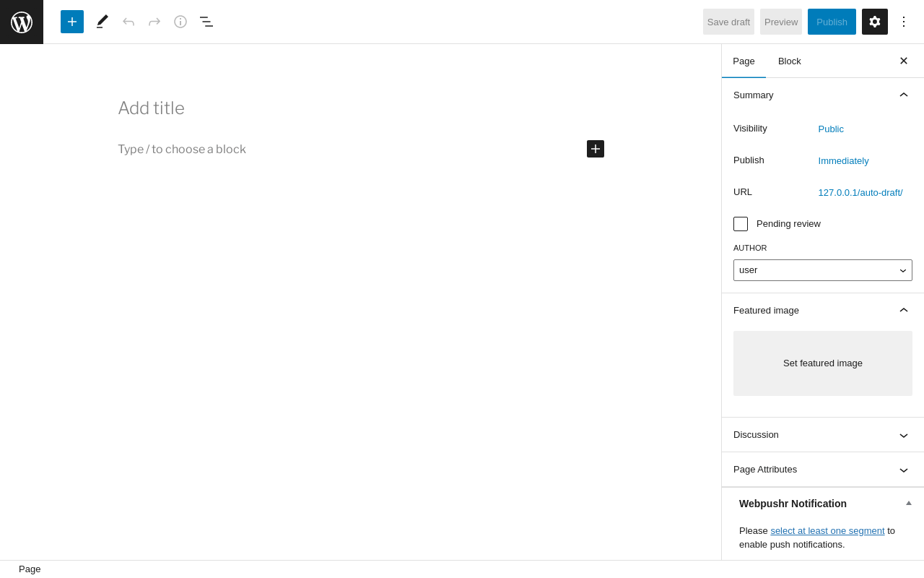924x578 pixels.
Task: Click the Redo arrow
Action: click(x=154, y=22)
